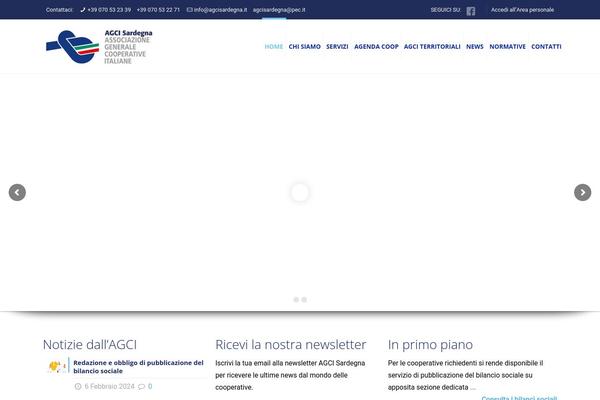Open the Normative menu item

tap(507, 47)
